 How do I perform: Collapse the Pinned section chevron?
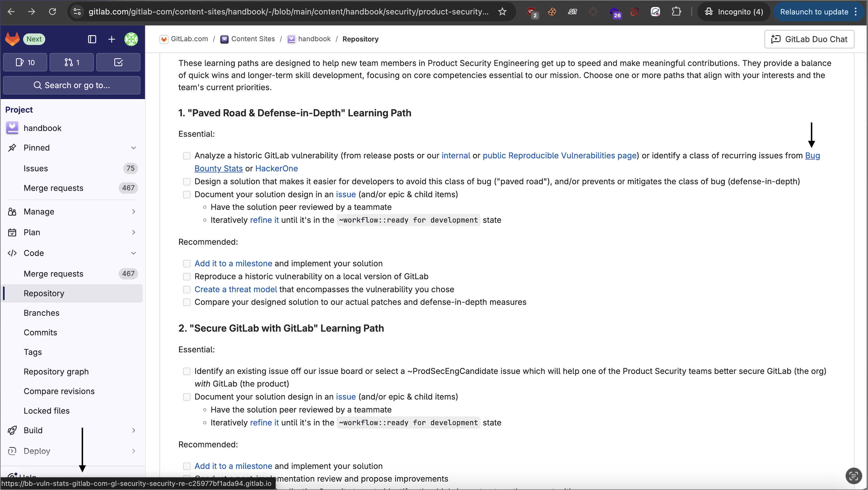pyautogui.click(x=133, y=148)
